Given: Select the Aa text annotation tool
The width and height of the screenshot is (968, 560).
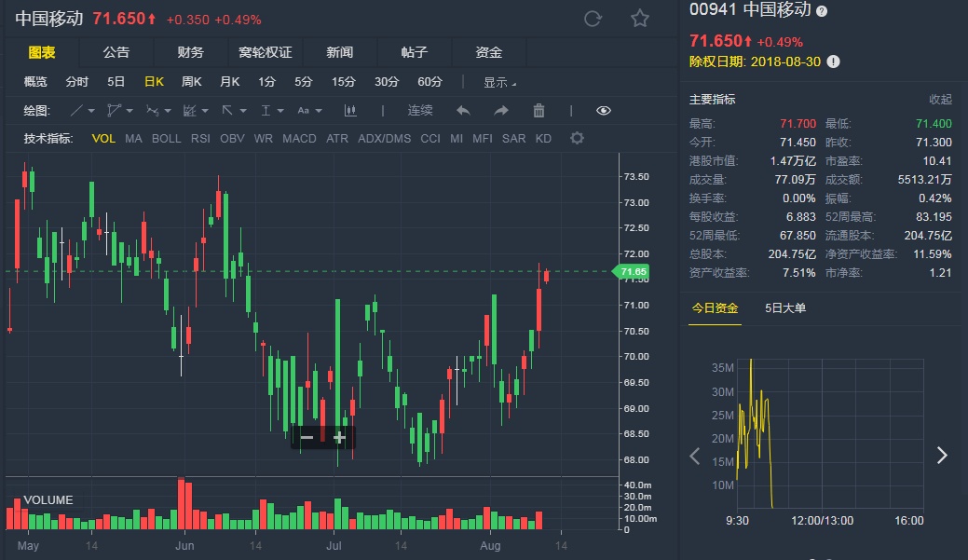Looking at the screenshot, I should coord(303,111).
